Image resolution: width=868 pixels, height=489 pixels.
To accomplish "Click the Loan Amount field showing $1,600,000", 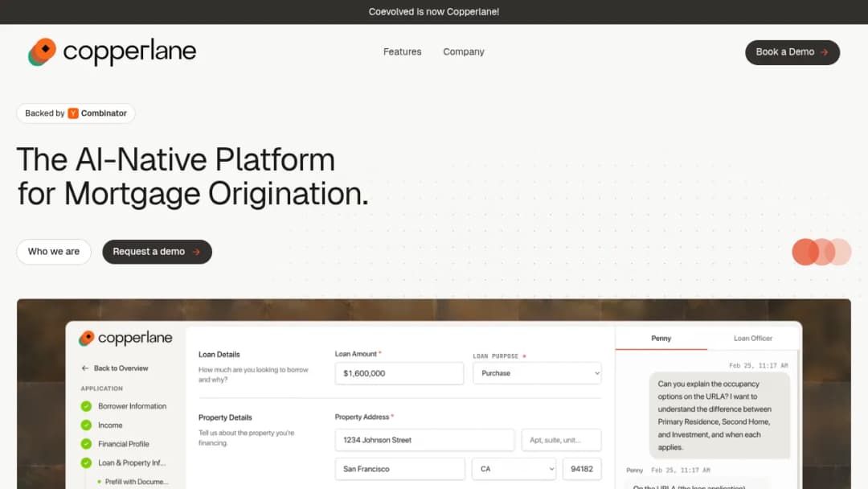I will coord(399,373).
